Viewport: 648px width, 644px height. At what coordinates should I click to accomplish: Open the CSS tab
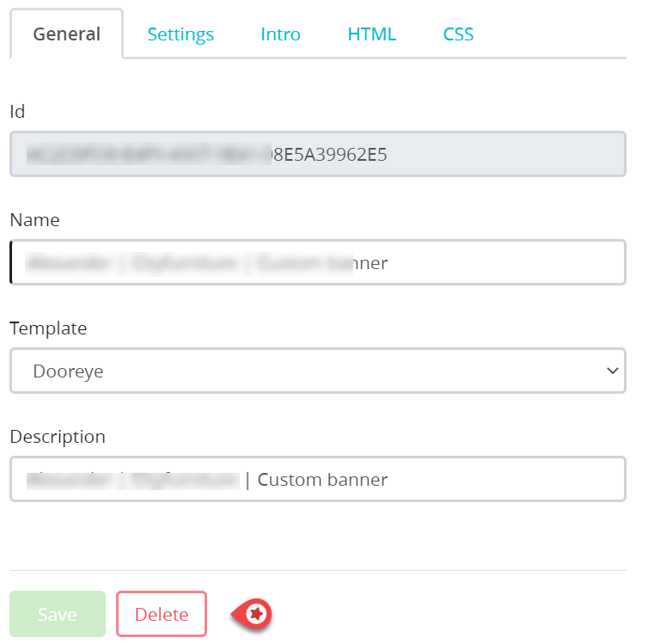click(x=458, y=34)
